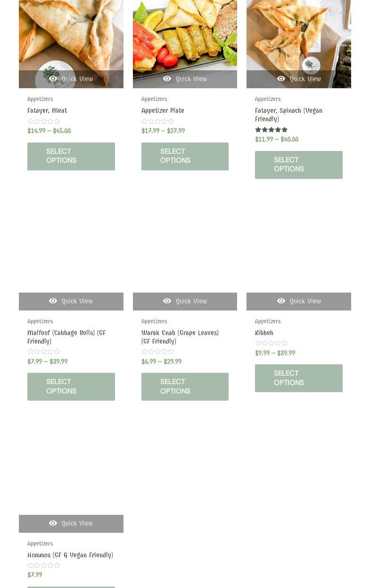The width and height of the screenshot is (370, 588).
Task: Open the Kibbeh product title link
Action: (x=264, y=333)
